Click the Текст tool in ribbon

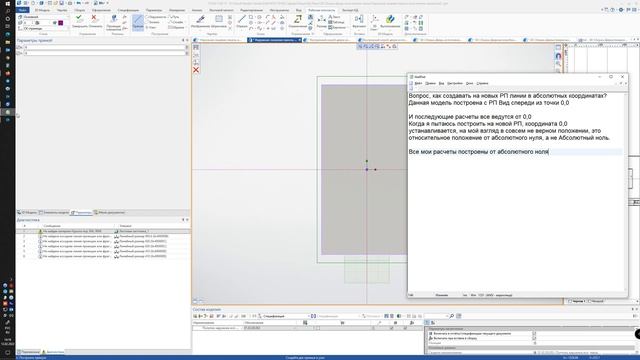tap(335, 17)
